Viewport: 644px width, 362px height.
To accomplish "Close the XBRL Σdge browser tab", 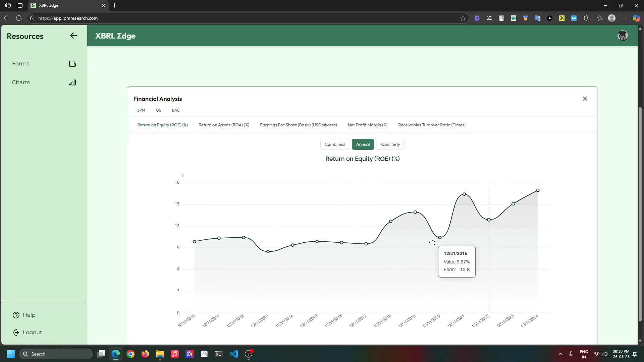I will coord(103,5).
